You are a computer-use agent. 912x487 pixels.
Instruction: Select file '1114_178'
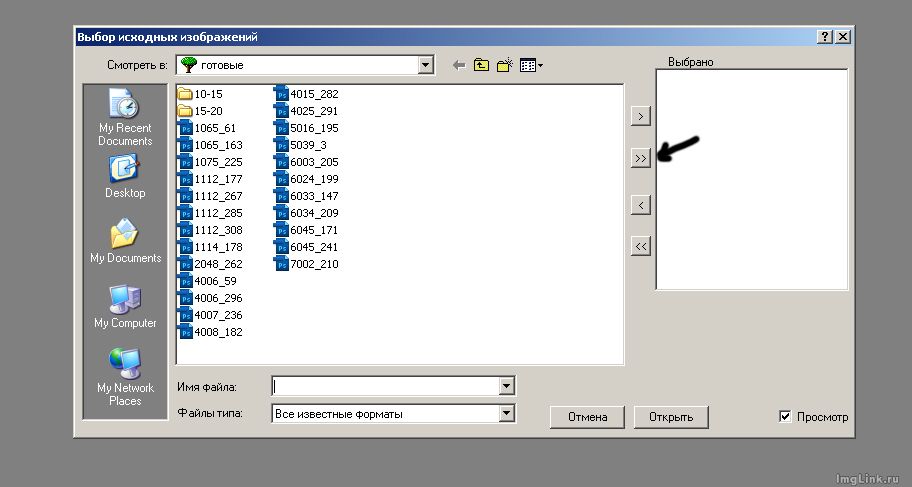tap(211, 247)
